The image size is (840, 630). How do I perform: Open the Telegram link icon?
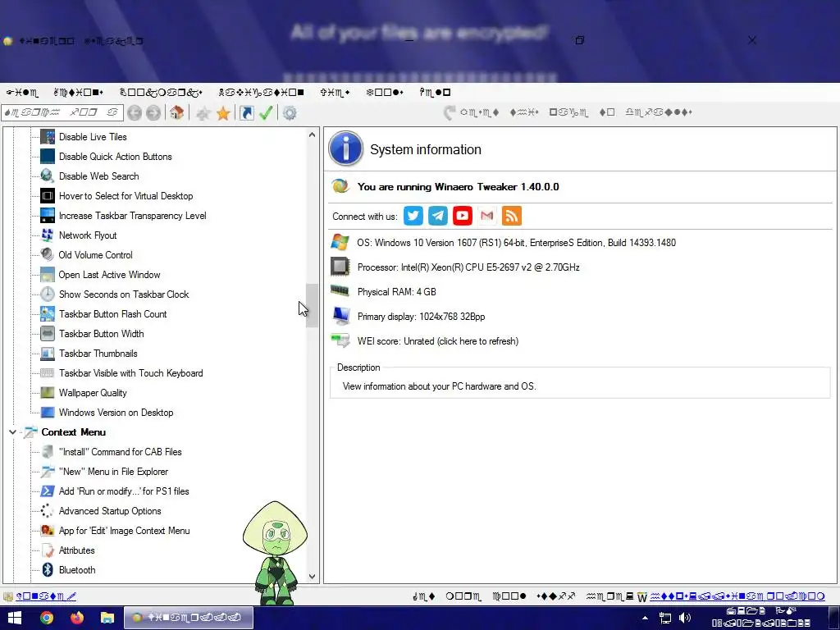[438, 216]
